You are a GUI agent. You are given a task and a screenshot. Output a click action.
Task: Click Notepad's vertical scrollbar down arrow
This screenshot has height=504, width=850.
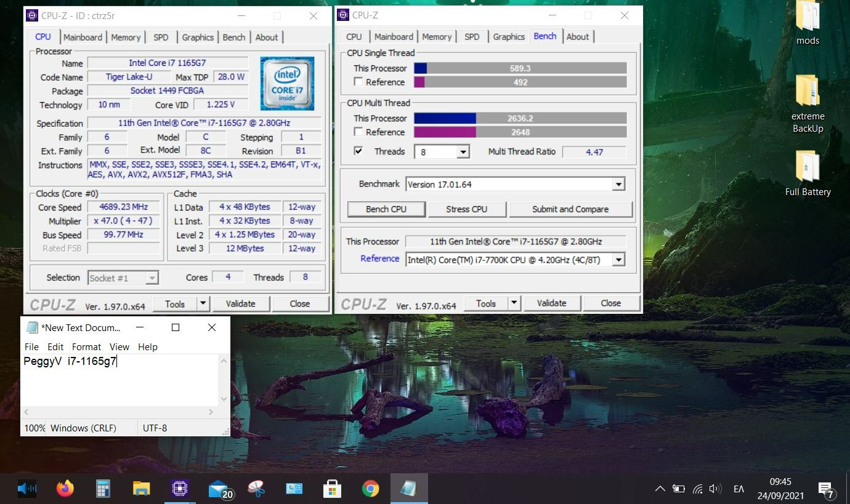[224, 399]
